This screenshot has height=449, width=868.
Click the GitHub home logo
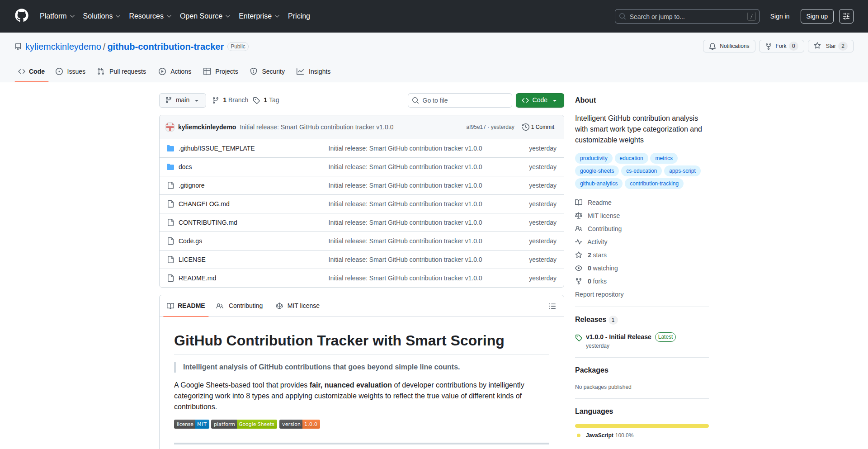(x=21, y=16)
